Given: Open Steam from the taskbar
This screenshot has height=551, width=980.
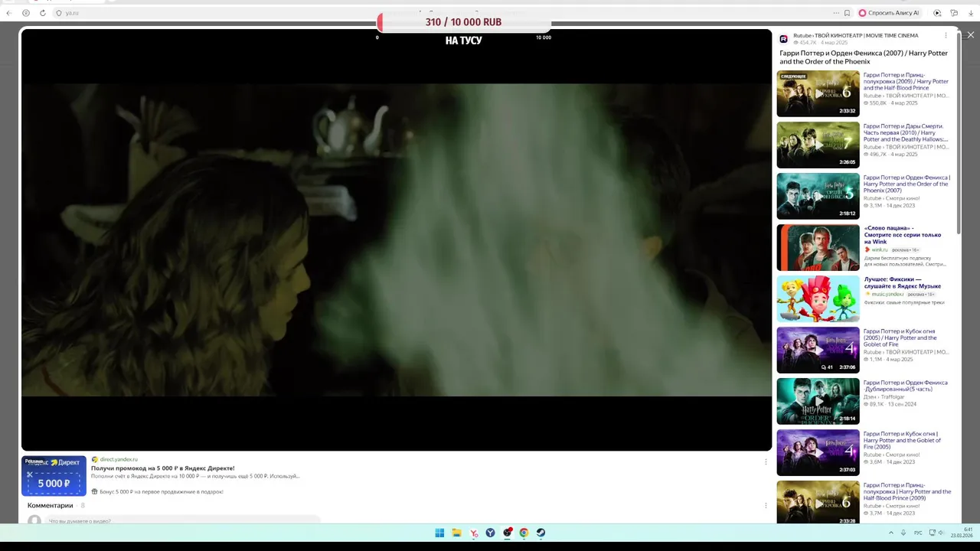Looking at the screenshot, I should point(541,533).
